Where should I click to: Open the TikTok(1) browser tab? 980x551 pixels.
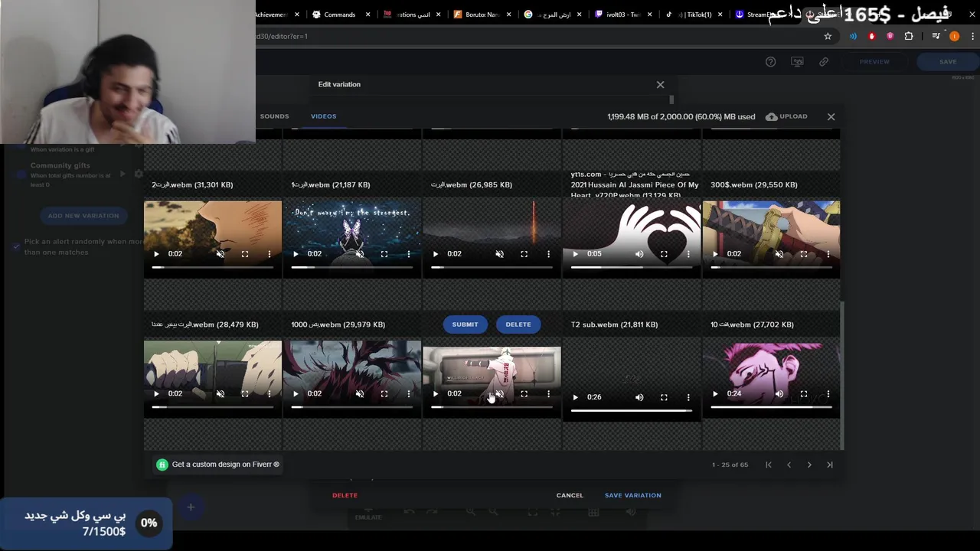click(x=694, y=15)
